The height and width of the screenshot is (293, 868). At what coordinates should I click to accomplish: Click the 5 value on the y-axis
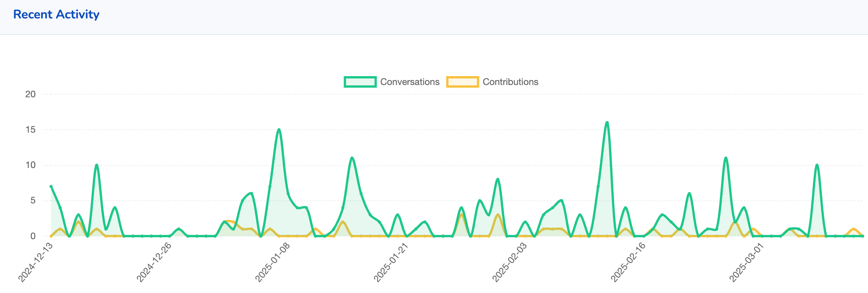(x=33, y=200)
